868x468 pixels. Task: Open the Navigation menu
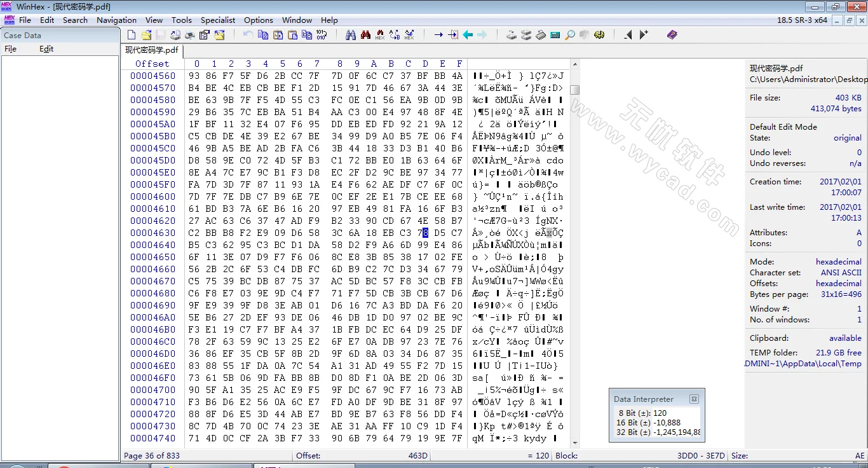pyautogui.click(x=116, y=20)
